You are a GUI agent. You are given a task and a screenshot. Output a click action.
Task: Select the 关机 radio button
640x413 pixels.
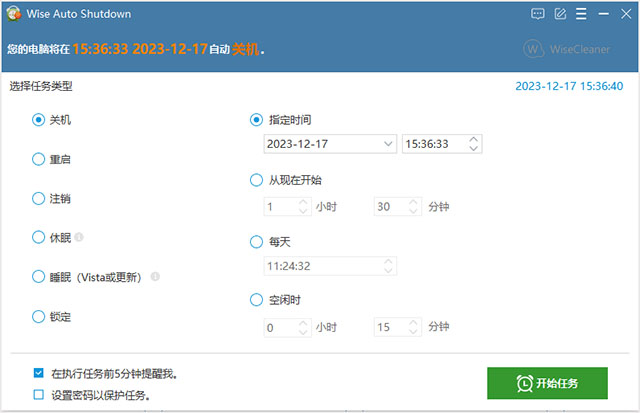(38, 120)
